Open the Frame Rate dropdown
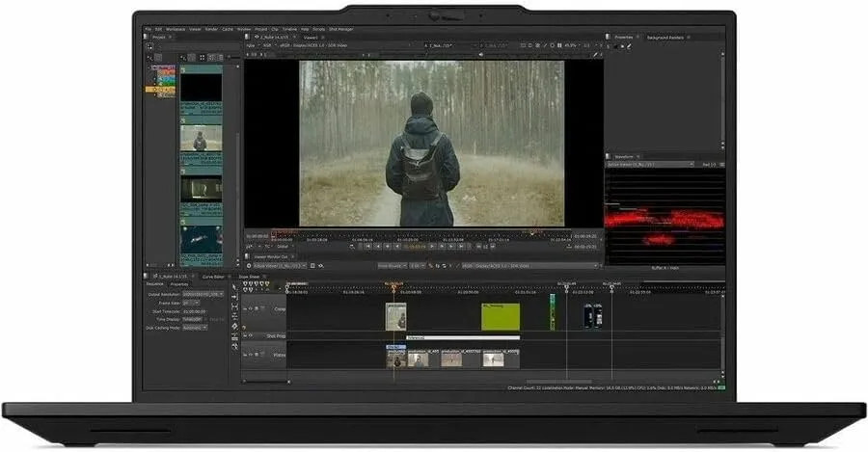 point(190,303)
